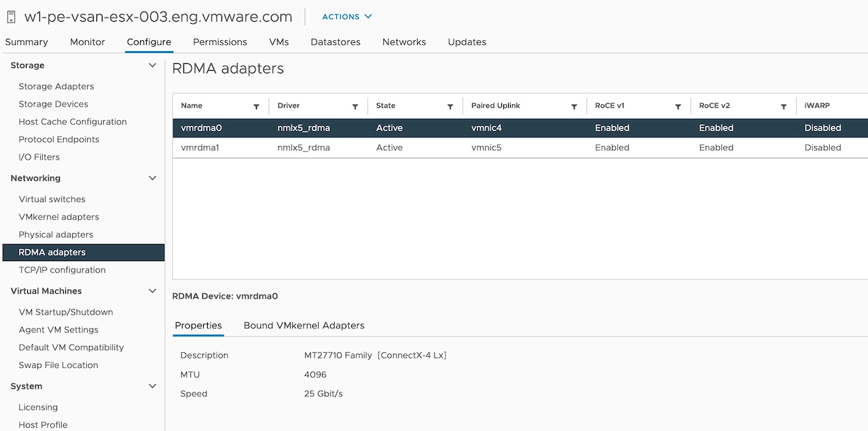868x431 pixels.
Task: Collapse the Storage section in the sidebar
Action: 151,65
